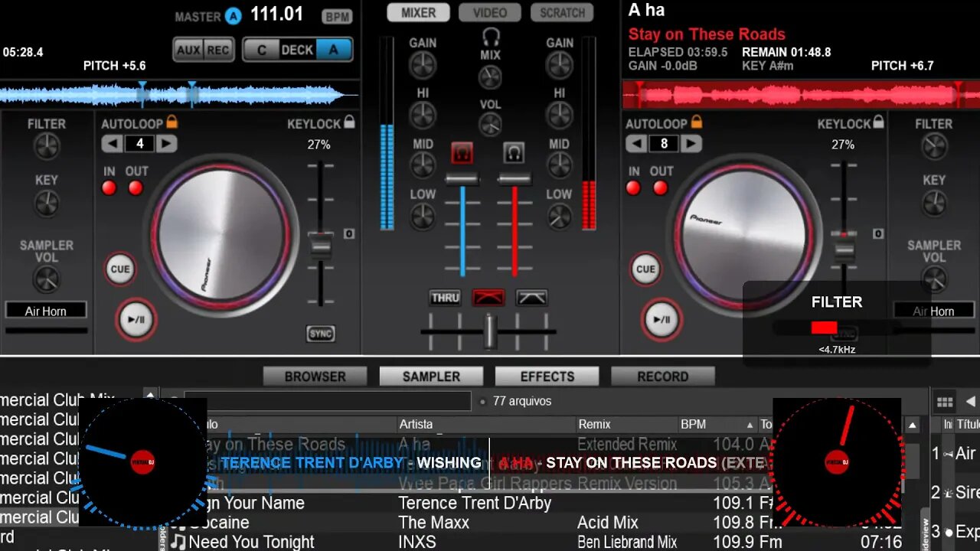Click the right channel GAIN knob
The width and height of the screenshot is (980, 551).
[560, 66]
